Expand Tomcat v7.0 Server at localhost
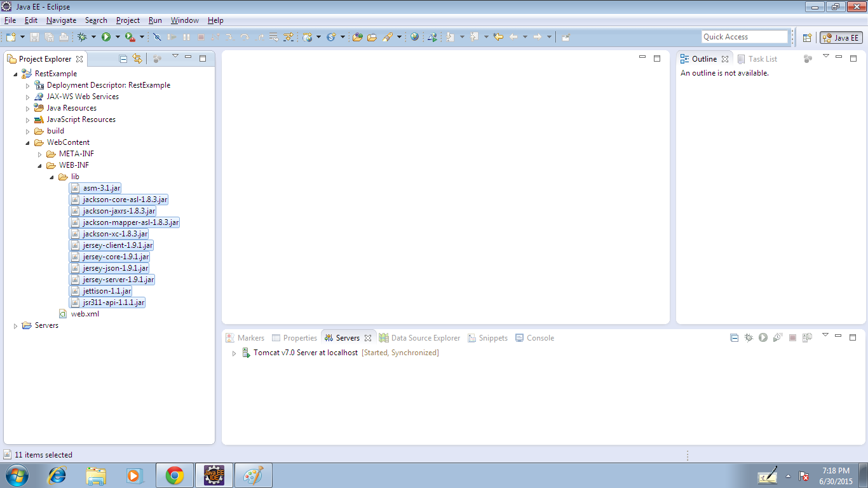The image size is (868, 488). (x=234, y=353)
